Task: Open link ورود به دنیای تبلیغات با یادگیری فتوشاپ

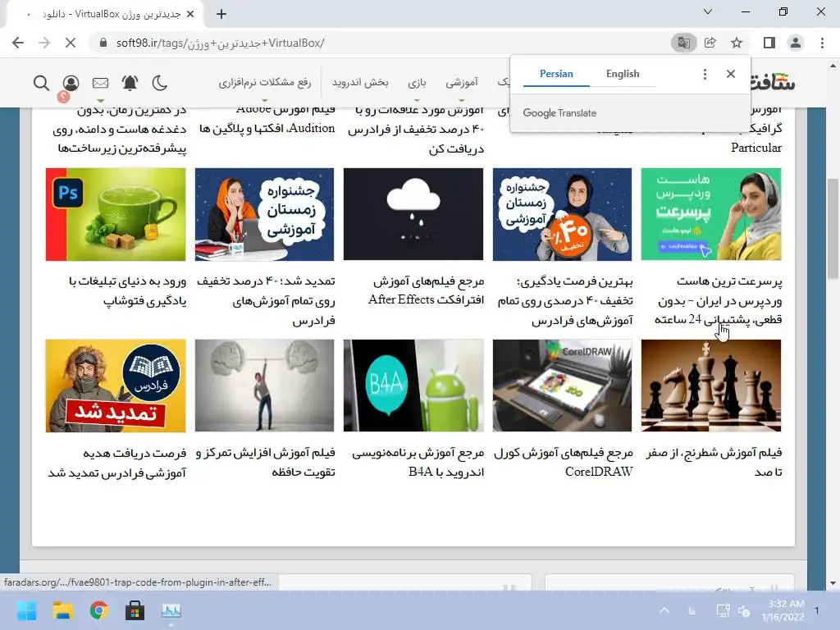Action: (127, 291)
